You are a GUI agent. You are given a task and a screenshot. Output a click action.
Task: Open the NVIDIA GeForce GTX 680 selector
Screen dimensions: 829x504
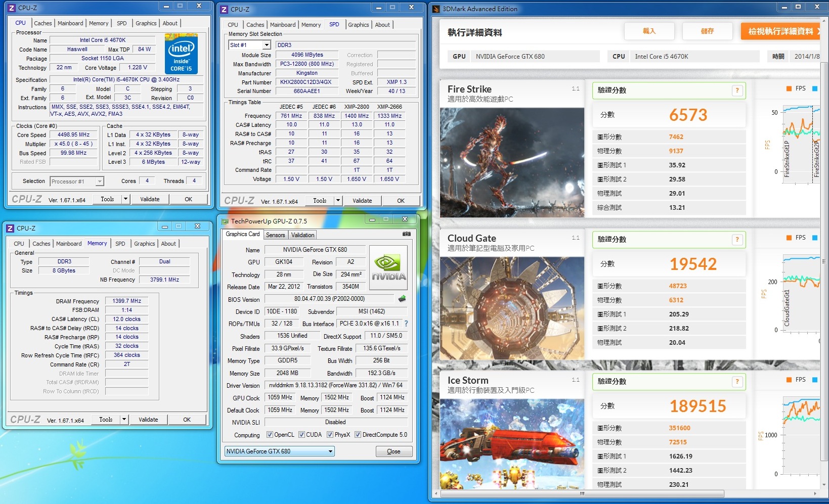tap(279, 451)
